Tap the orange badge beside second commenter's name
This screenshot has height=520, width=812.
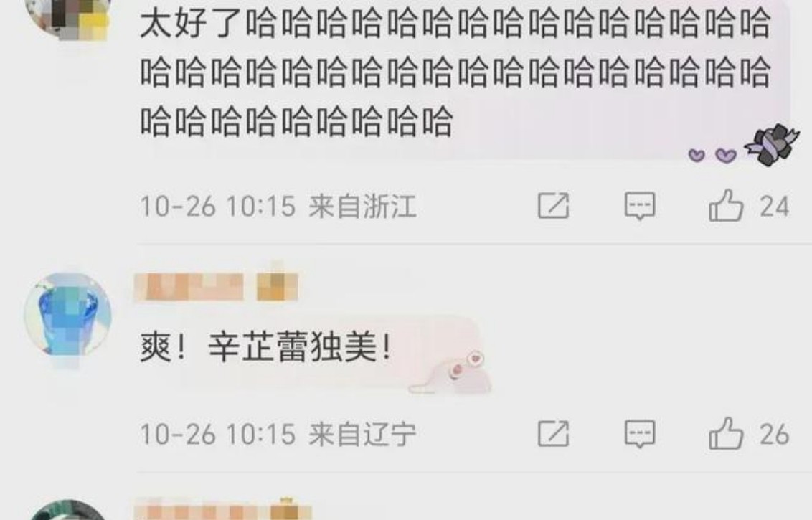(x=277, y=288)
